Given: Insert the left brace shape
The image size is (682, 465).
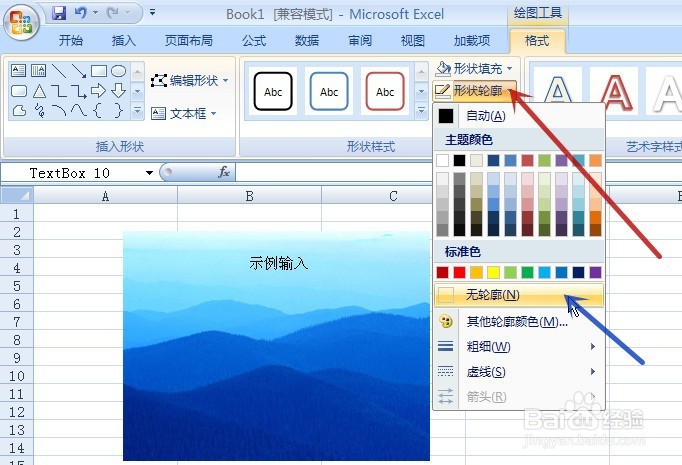Looking at the screenshot, I should pyautogui.click(x=98, y=111).
